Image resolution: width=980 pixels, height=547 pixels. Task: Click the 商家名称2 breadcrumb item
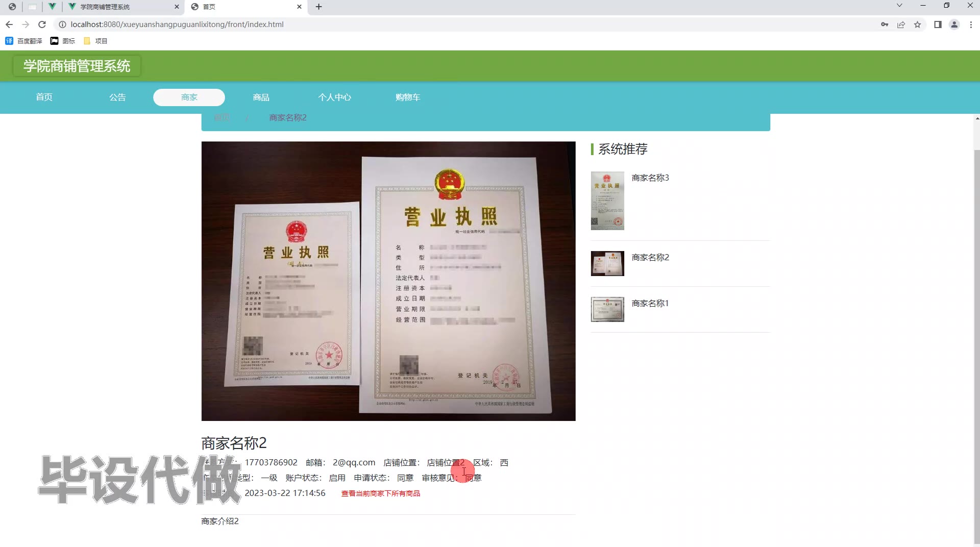click(x=288, y=117)
